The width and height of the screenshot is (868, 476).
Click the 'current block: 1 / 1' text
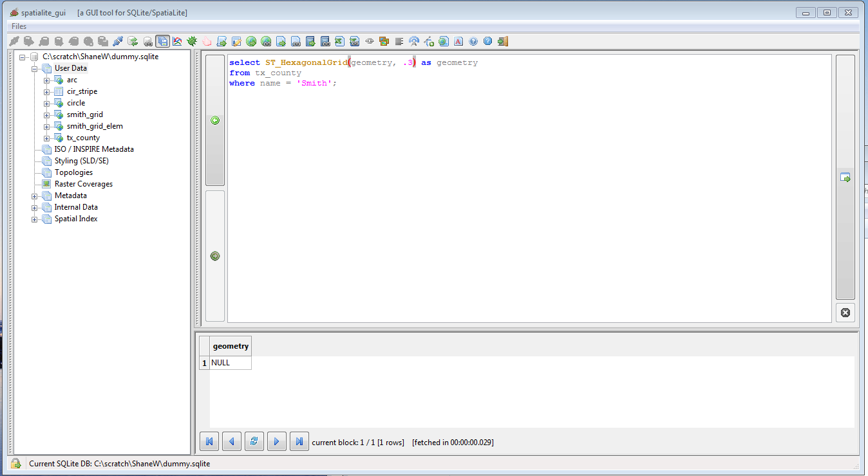[358, 443]
